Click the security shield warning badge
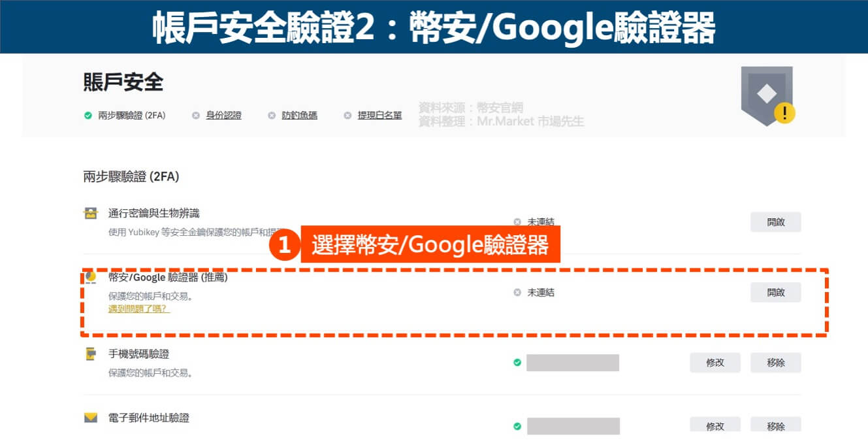The image size is (868, 445). pyautogui.click(x=767, y=95)
